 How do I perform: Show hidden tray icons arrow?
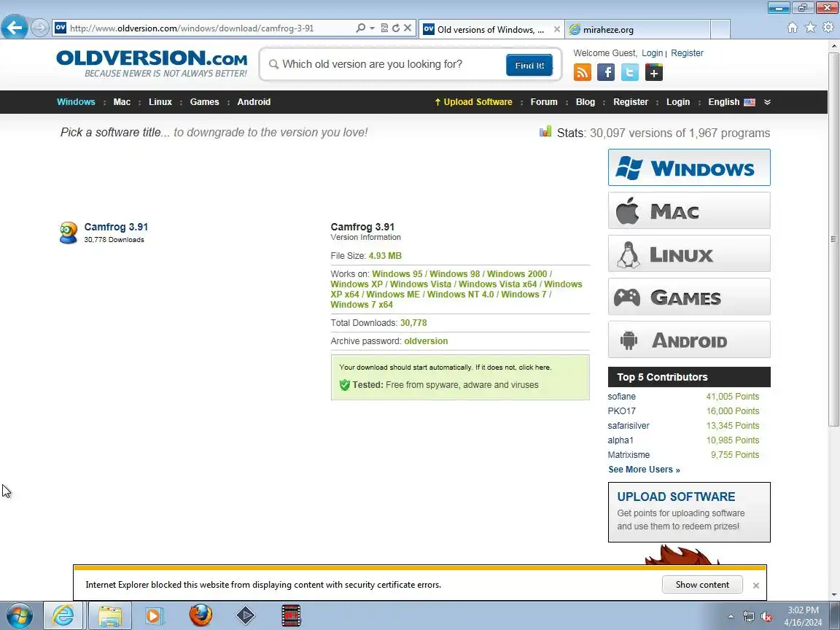tap(731, 617)
